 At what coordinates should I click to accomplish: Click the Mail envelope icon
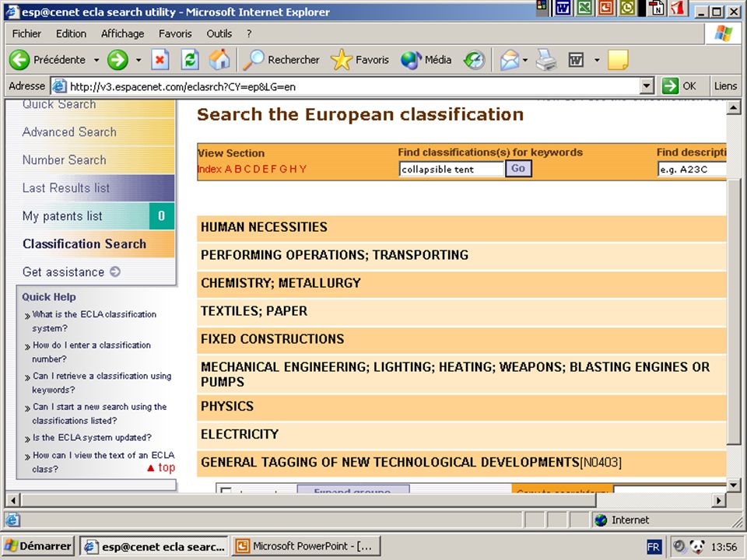(x=509, y=60)
